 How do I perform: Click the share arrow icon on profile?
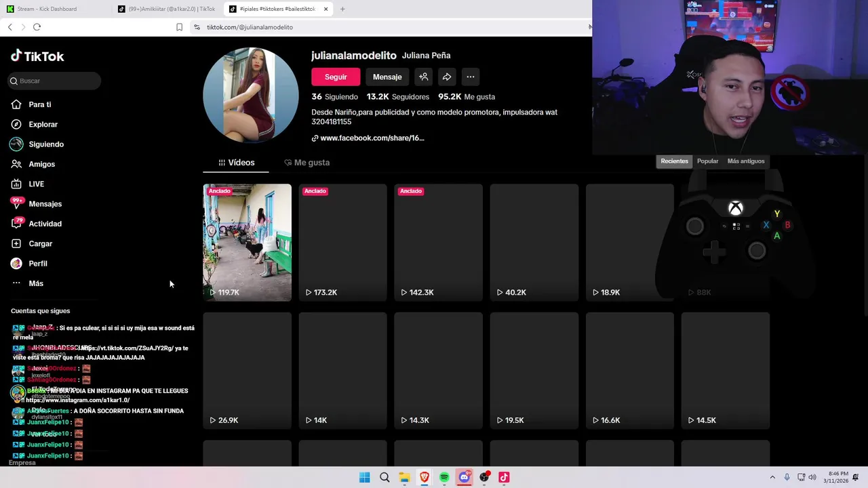pos(447,77)
